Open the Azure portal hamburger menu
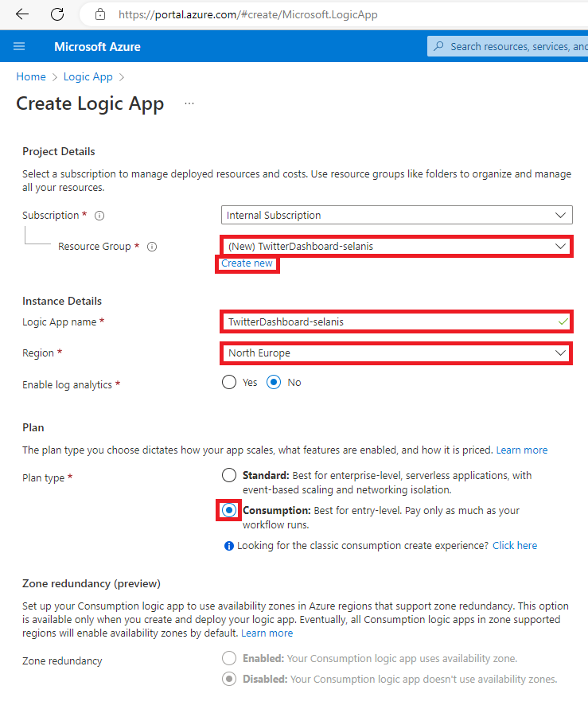Image resolution: width=588 pixels, height=713 pixels. (19, 46)
